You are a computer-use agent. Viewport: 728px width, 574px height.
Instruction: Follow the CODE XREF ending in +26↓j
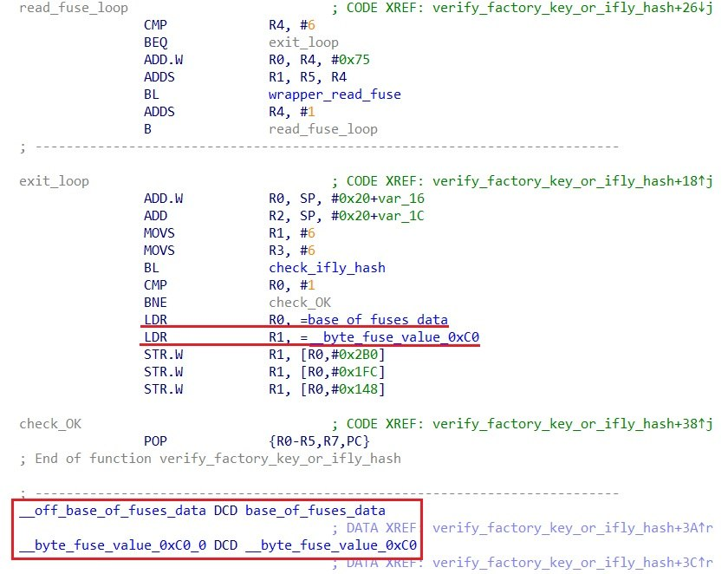[x=573, y=8]
